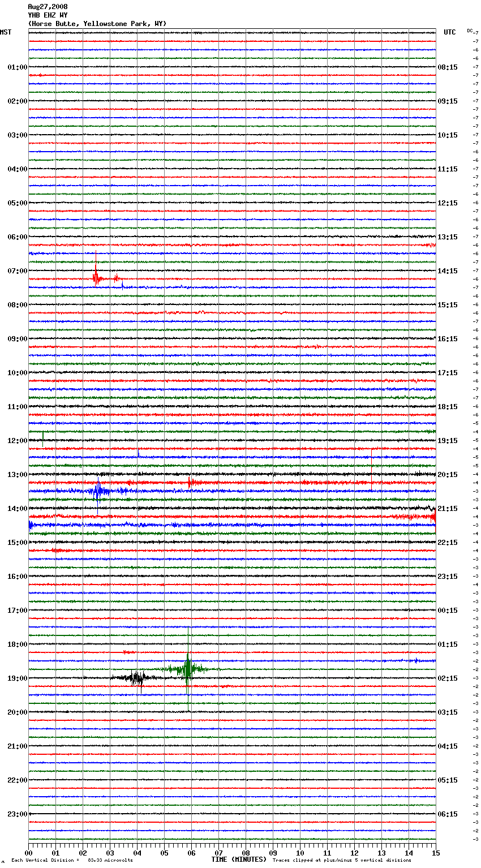Click the date text "Aug27,2008"
This screenshot has width=481, height=868.
click(48, 7)
